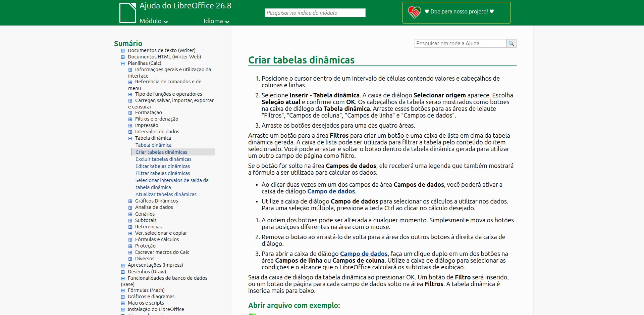
Task: Expand 'Informações gerais e utilização da interface'
Action: pos(130,70)
